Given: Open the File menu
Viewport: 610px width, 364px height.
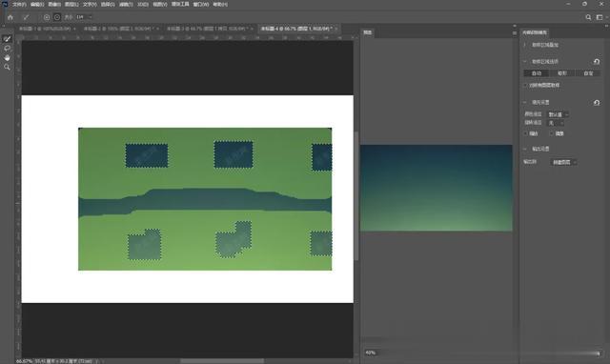Looking at the screenshot, I should click(x=19, y=4).
